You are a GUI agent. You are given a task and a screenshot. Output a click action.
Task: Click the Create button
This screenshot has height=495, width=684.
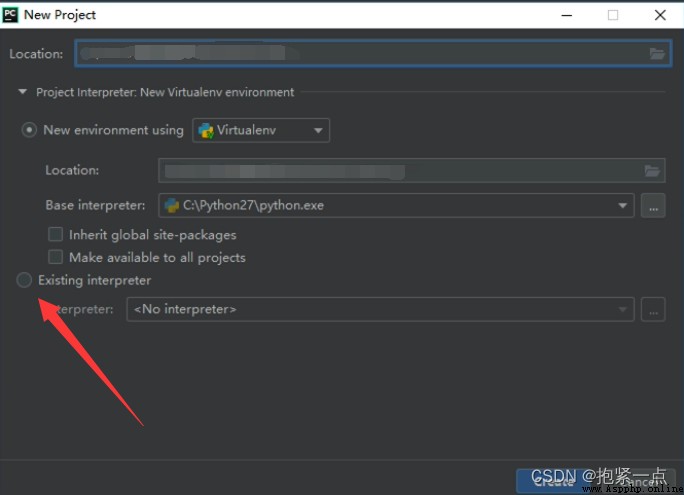pyautogui.click(x=553, y=481)
